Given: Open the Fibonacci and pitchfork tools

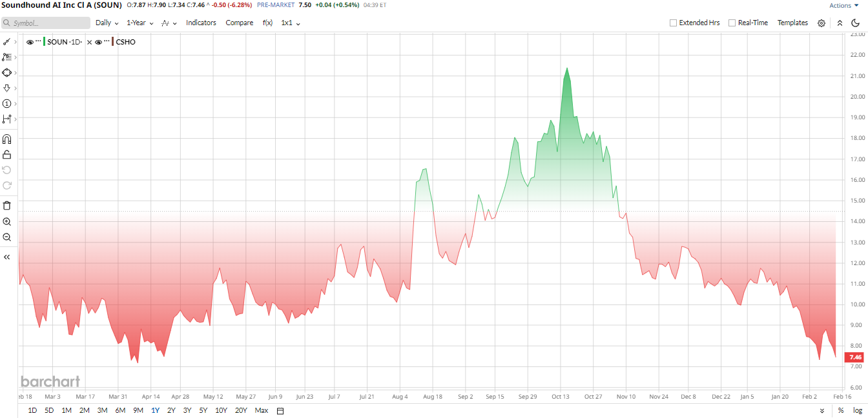Looking at the screenshot, I should click(6, 57).
